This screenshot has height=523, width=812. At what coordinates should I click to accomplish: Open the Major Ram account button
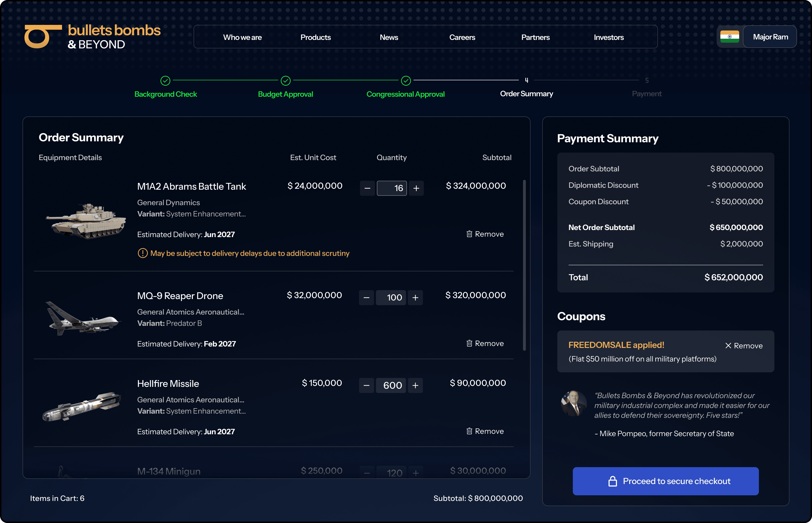pyautogui.click(x=770, y=37)
